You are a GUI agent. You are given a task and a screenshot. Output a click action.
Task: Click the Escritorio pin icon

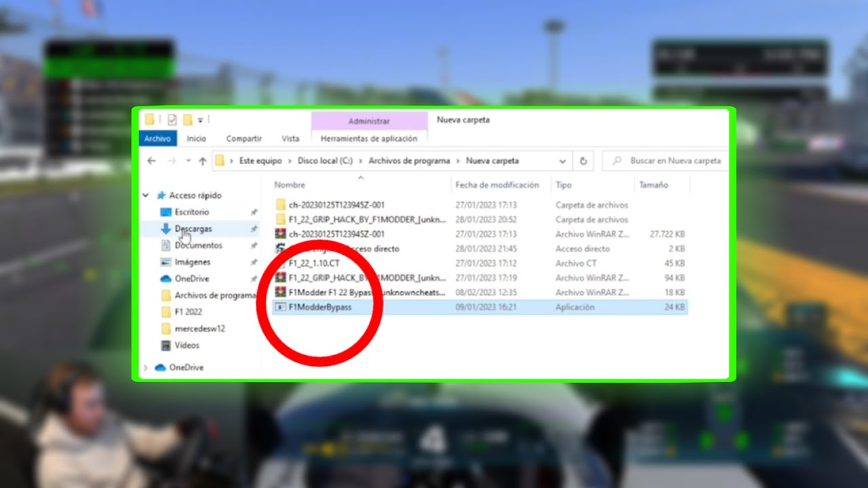(254, 212)
